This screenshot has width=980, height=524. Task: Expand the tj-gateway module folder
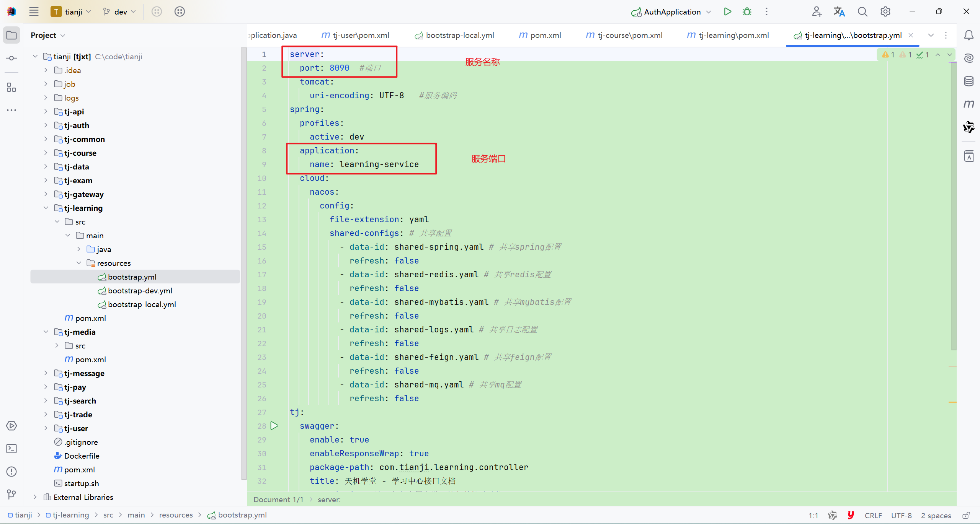(46, 194)
